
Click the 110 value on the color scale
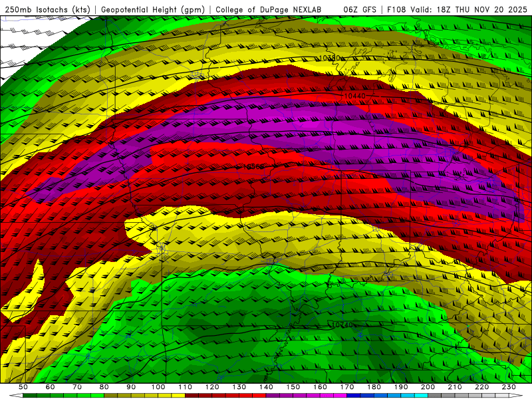[x=186, y=387]
